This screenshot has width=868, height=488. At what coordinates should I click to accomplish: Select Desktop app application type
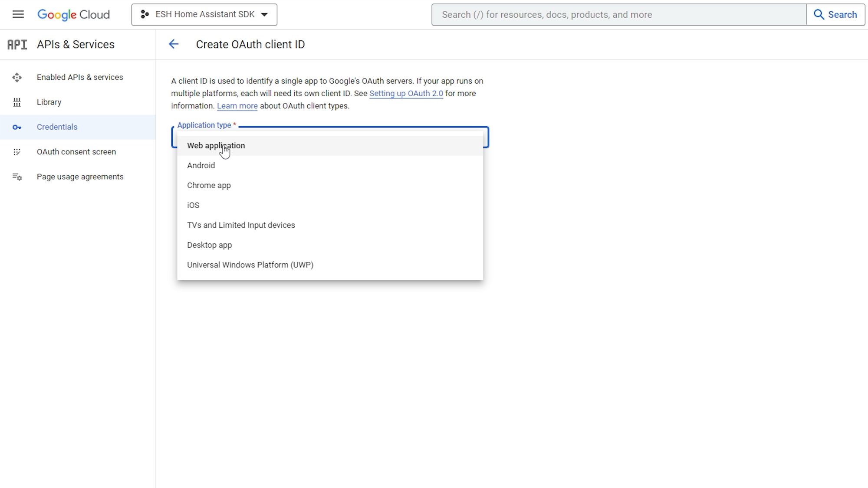tap(209, 245)
